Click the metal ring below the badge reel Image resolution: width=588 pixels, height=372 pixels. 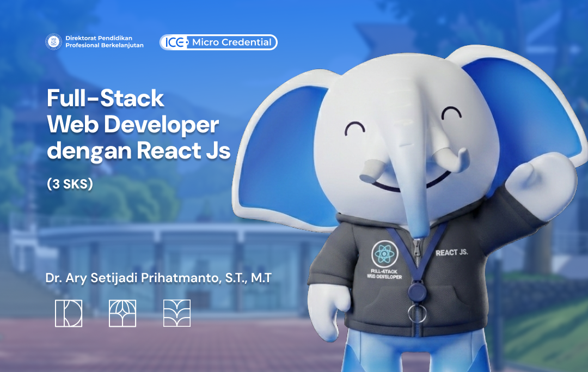[x=418, y=313]
